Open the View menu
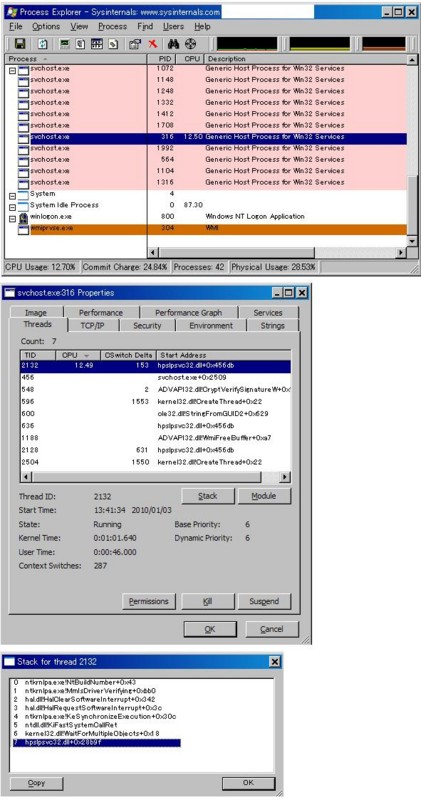The height and width of the screenshot is (800, 421). [x=79, y=27]
